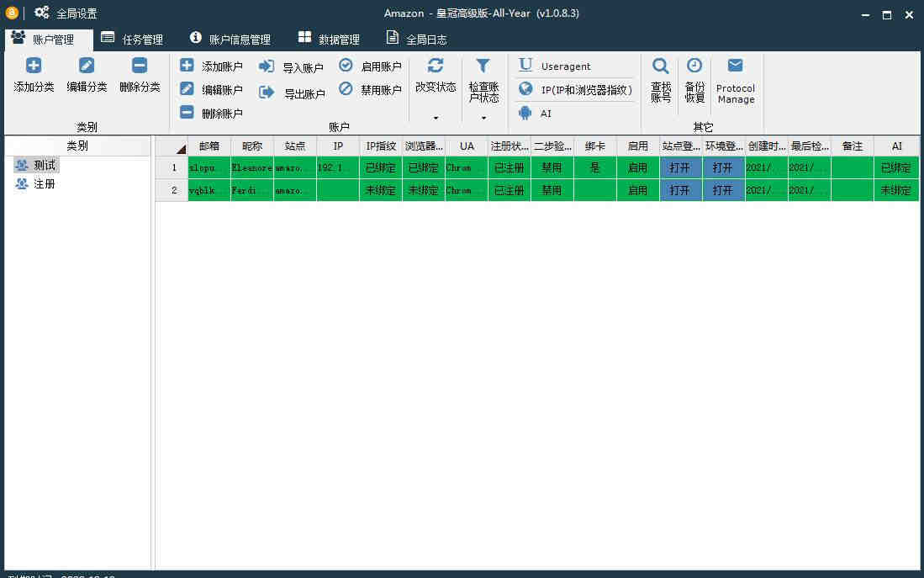Screen dimensions: 924x578
Task: Click 未绑定 IP指纹 cell in row 2
Action: 381,190
